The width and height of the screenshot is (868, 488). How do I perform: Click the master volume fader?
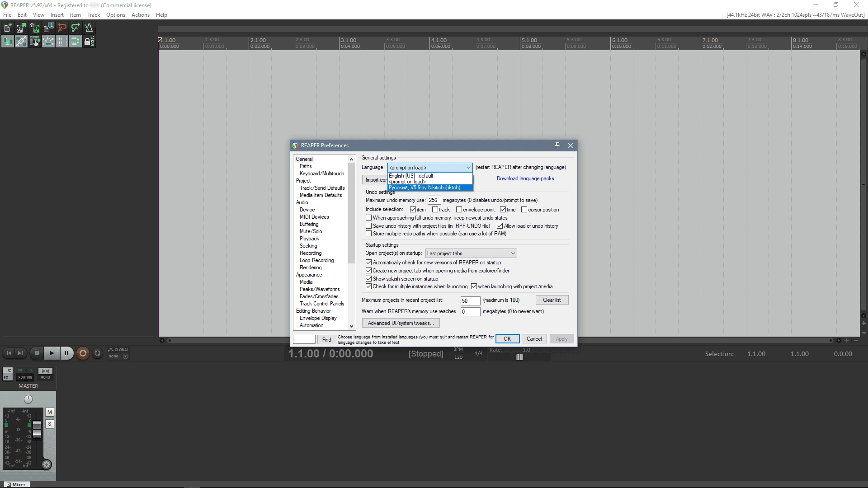point(37,429)
